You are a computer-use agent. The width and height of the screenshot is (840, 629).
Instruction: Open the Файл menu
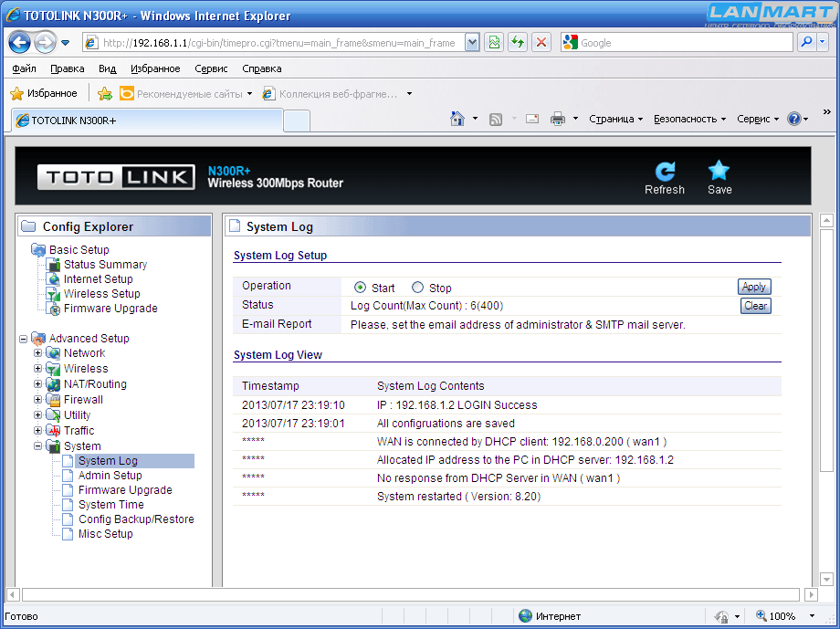point(24,68)
